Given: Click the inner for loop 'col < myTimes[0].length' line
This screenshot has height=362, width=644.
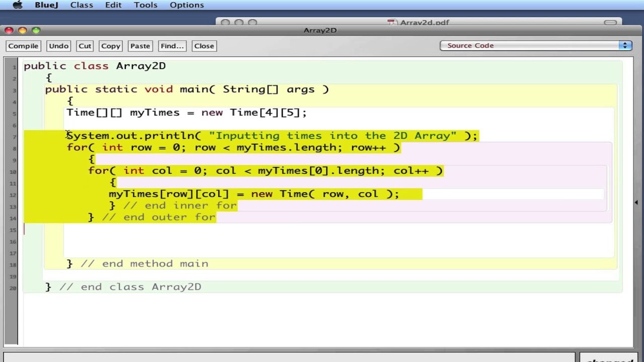Looking at the screenshot, I should coord(266,170).
